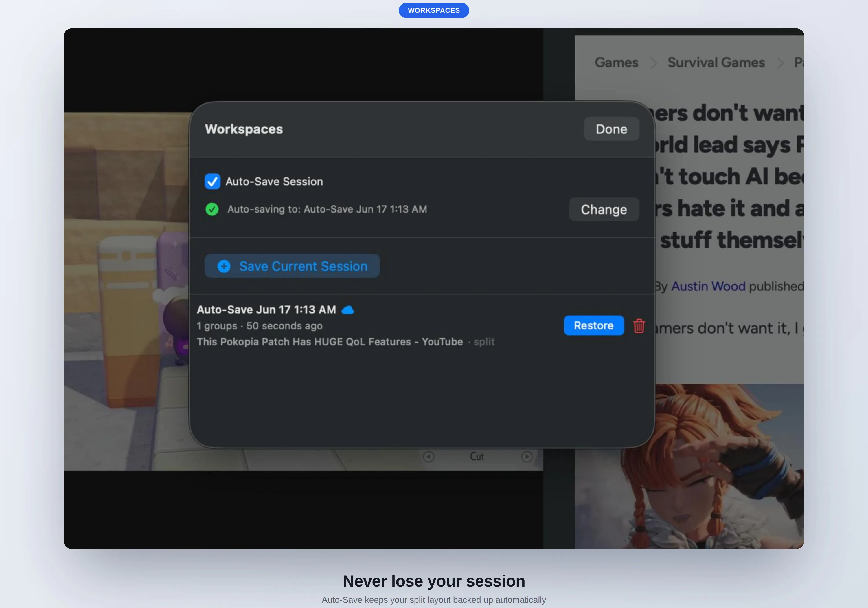Open Survival Games breadcrumb link
This screenshot has height=608, width=868.
(x=716, y=63)
